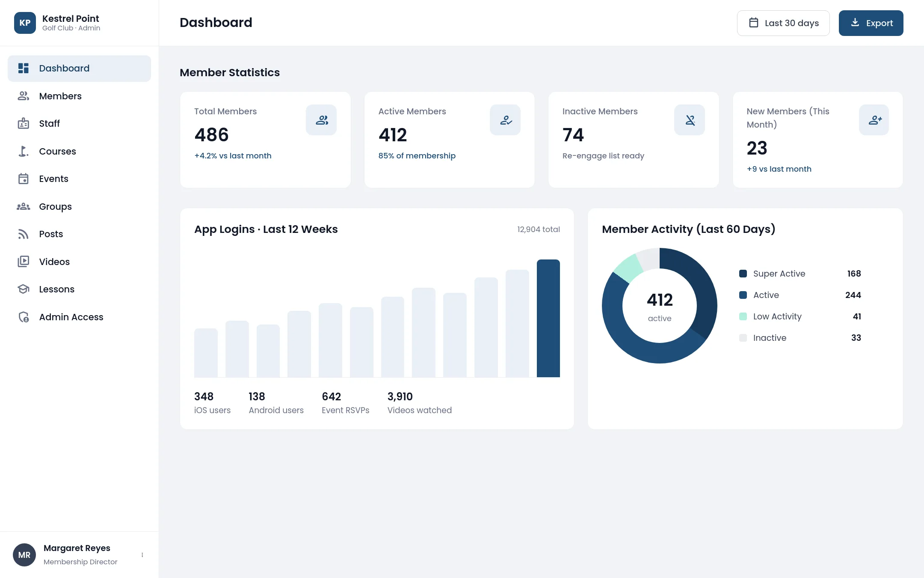Click the Videos library icon in sidebar
This screenshot has width=924, height=578.
tap(24, 262)
